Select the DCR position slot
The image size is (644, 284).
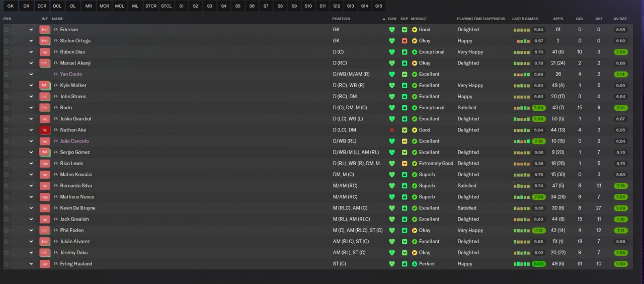pyautogui.click(x=42, y=6)
